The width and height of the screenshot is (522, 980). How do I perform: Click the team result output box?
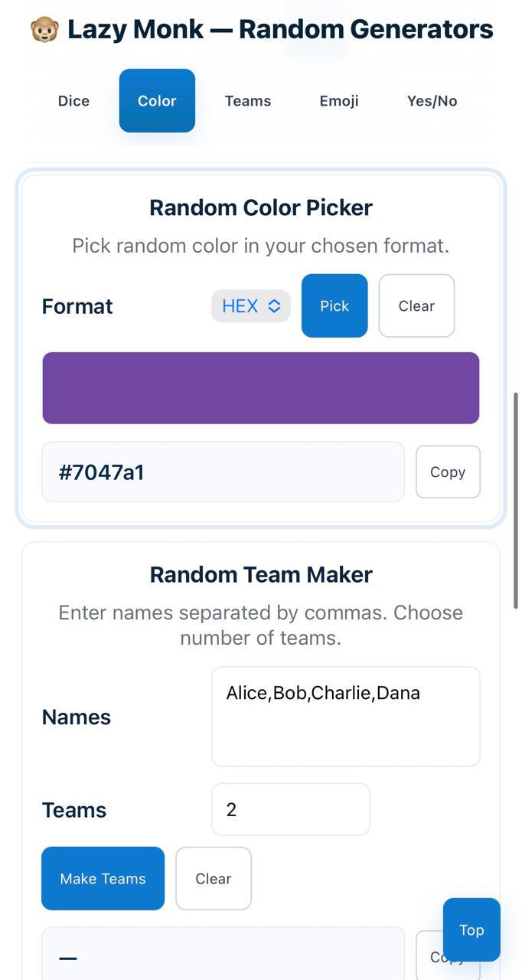click(223, 957)
